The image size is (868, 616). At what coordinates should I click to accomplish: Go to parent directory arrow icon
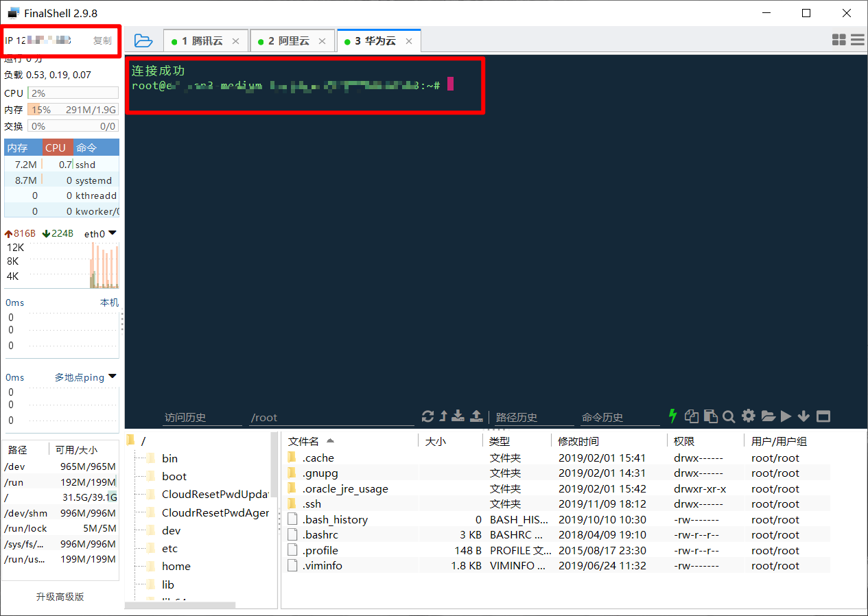(443, 416)
